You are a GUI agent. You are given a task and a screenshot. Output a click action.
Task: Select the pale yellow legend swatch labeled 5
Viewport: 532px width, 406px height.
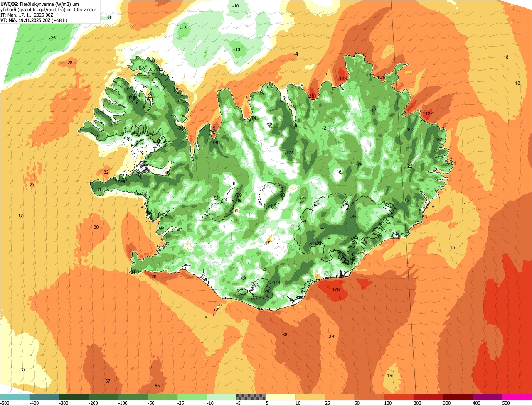pyautogui.click(x=281, y=396)
